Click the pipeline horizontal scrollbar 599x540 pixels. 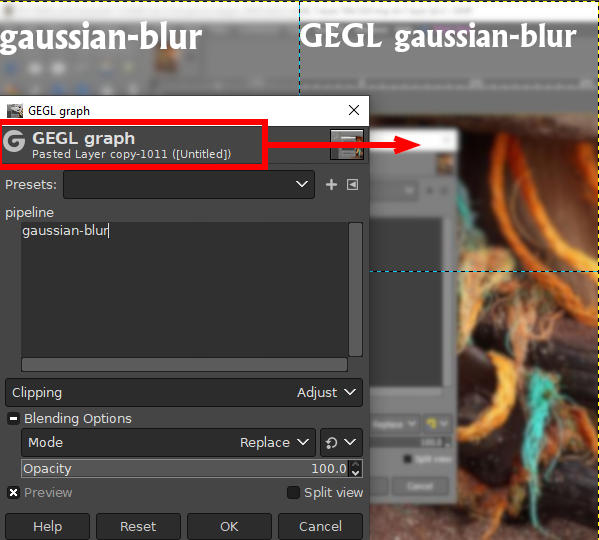[185, 365]
